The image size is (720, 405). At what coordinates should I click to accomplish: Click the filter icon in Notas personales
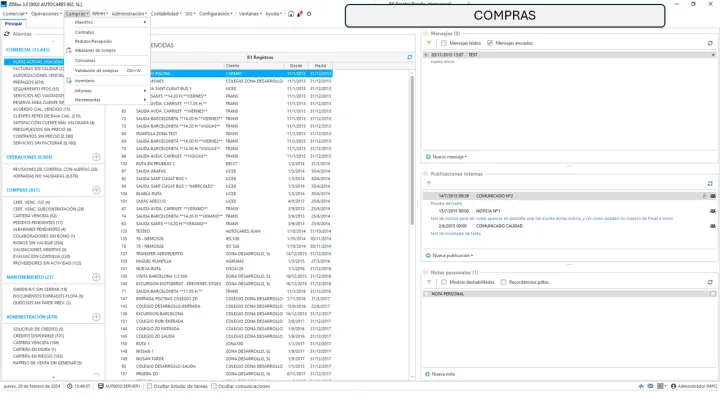pyautogui.click(x=429, y=282)
